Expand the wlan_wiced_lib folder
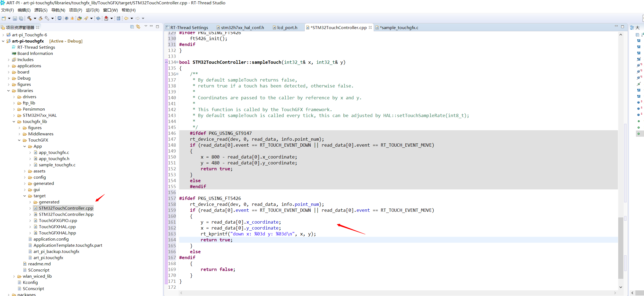The image size is (644, 296). pos(14,276)
